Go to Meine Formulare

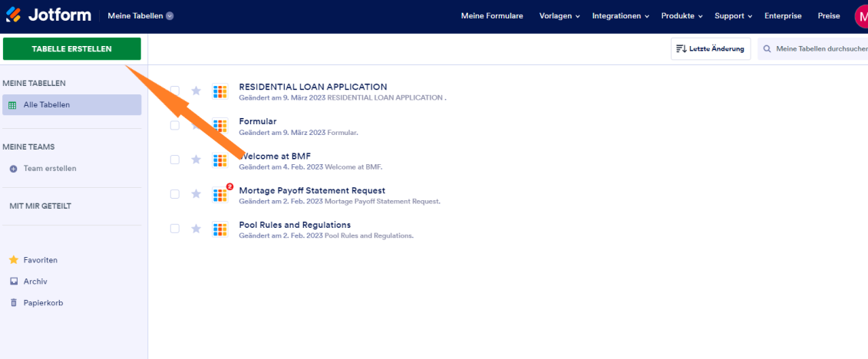(492, 16)
